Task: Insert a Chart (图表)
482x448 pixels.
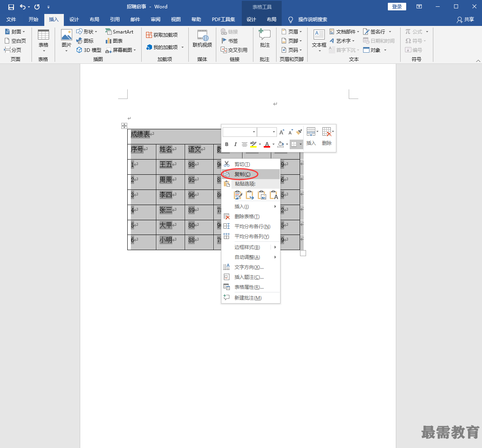Action: point(114,41)
